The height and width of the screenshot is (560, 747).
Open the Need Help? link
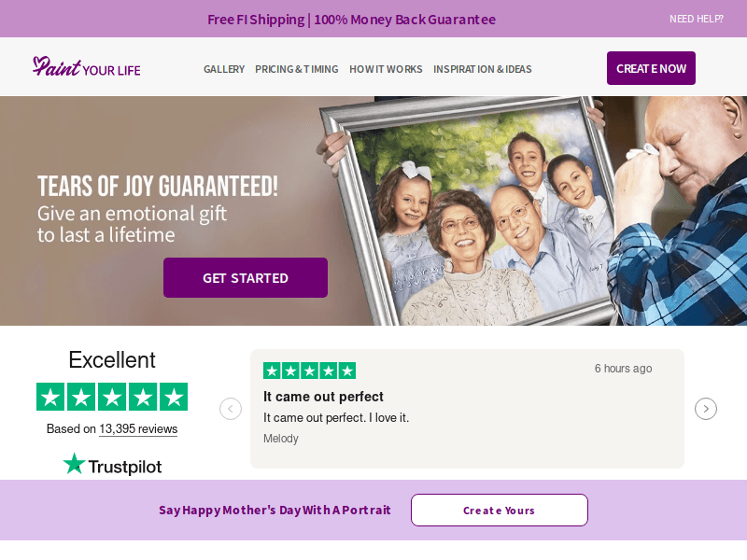[x=697, y=19]
